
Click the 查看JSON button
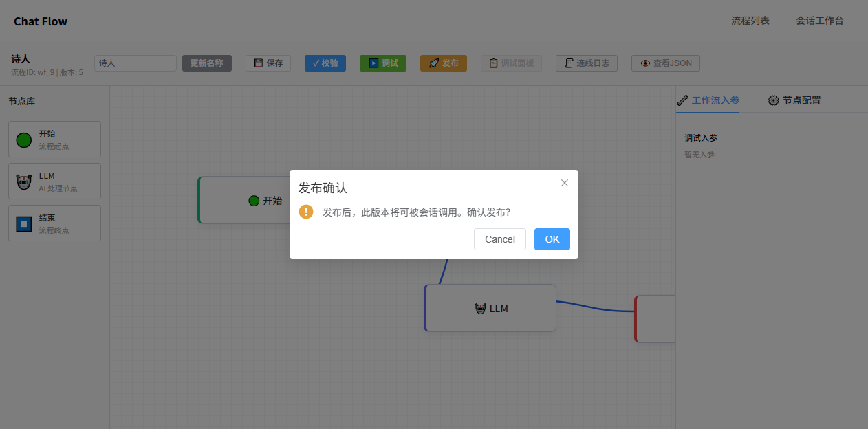pyautogui.click(x=666, y=63)
